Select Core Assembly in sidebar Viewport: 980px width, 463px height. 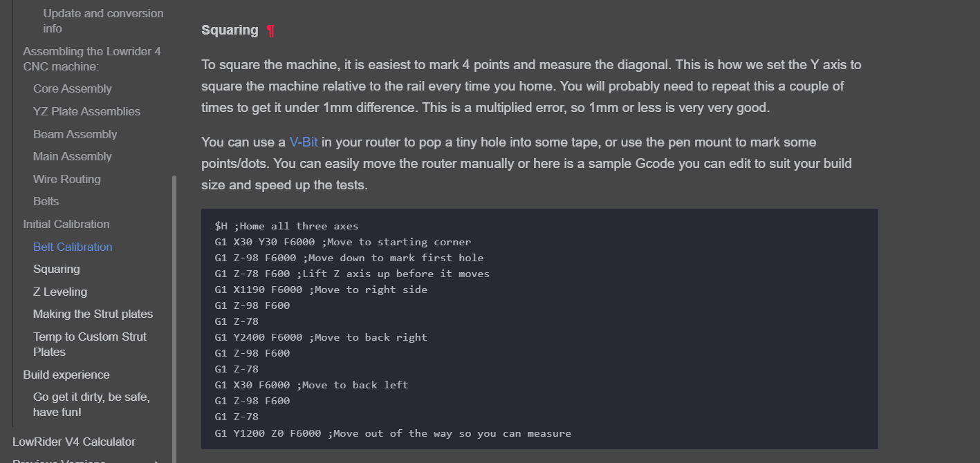tap(73, 88)
